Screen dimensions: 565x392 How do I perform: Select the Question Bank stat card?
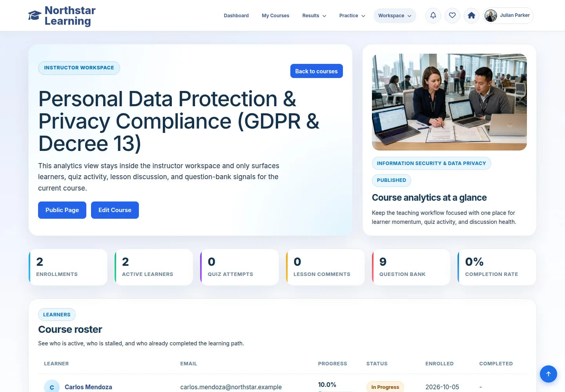click(x=411, y=267)
